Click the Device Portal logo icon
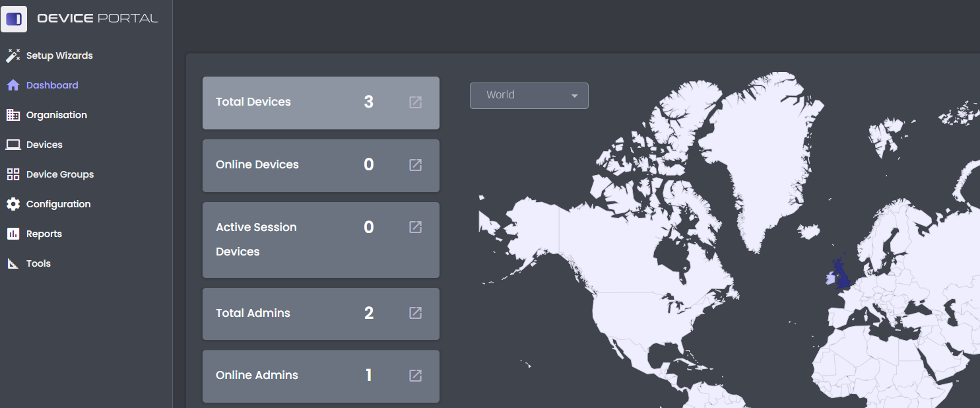Screen dimensions: 980x408 (x=14, y=18)
